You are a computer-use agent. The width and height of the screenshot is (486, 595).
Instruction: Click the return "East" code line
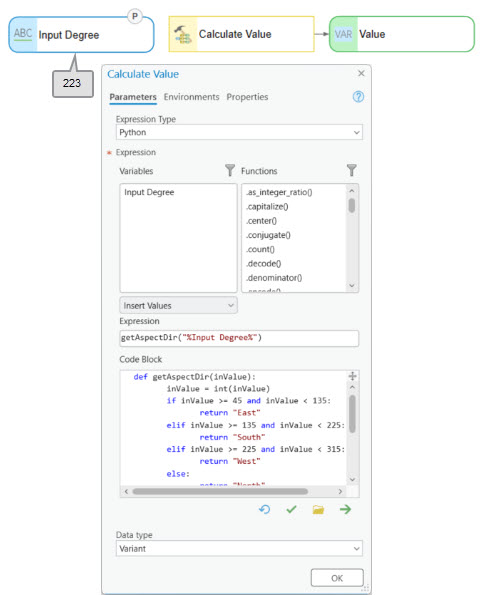[x=230, y=413]
